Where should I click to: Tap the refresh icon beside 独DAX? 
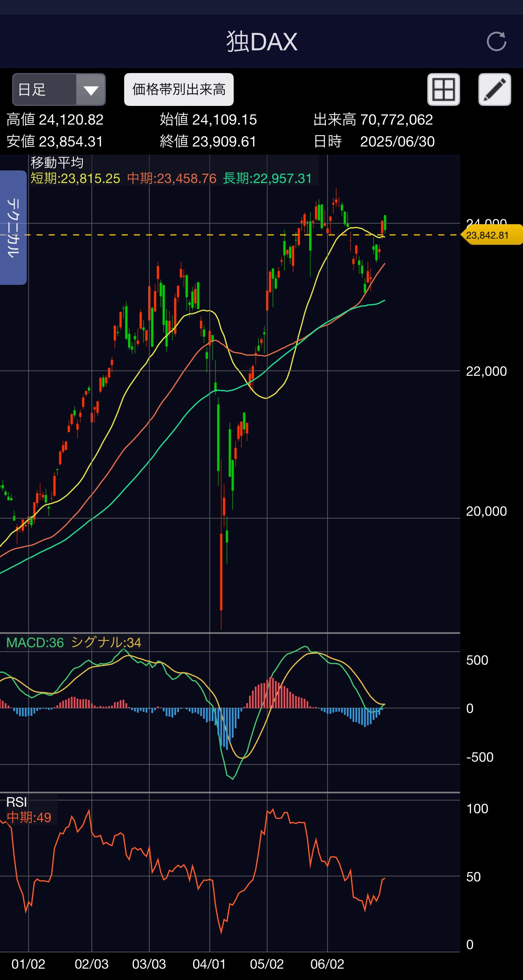496,41
